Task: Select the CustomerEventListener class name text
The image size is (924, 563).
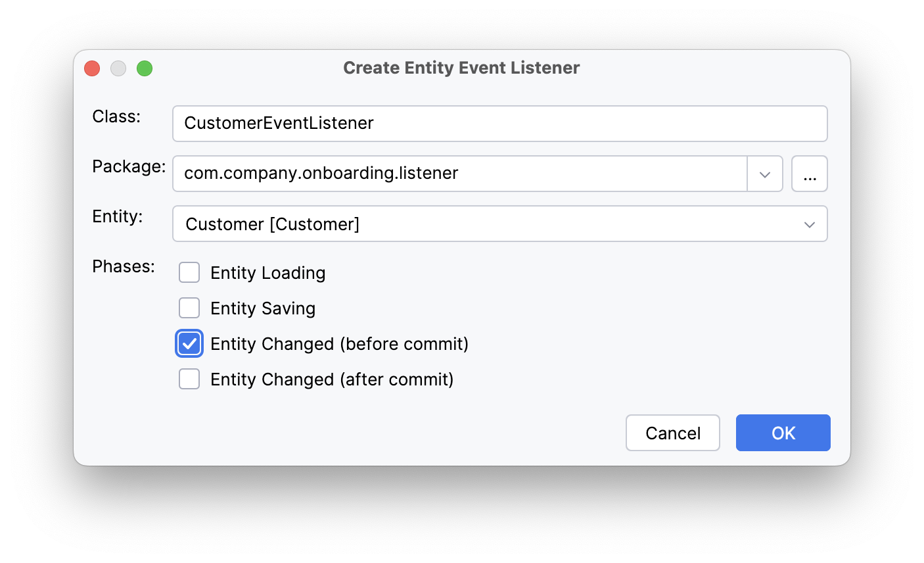Action: pos(279,123)
